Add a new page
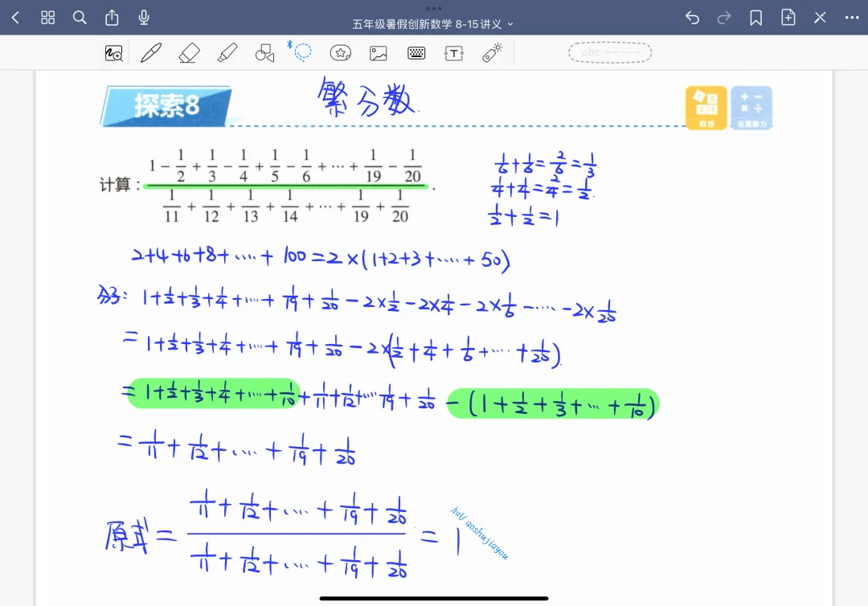The image size is (868, 606). point(788,18)
